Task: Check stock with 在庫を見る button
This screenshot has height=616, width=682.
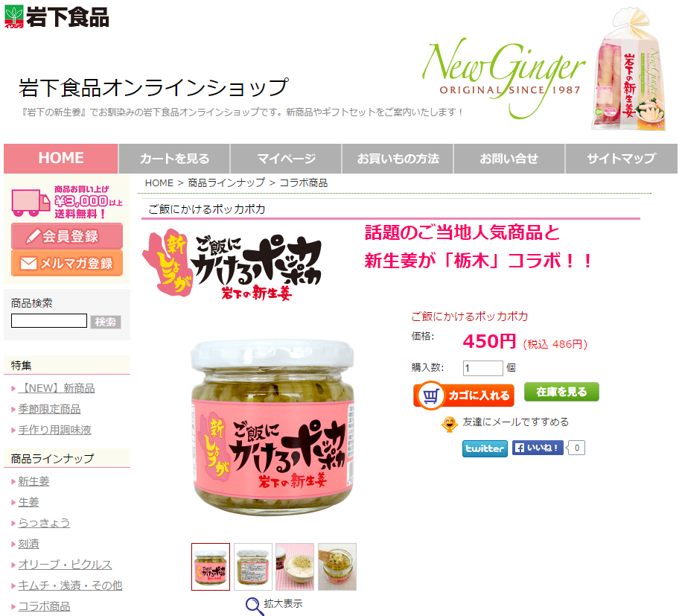Action: tap(561, 392)
